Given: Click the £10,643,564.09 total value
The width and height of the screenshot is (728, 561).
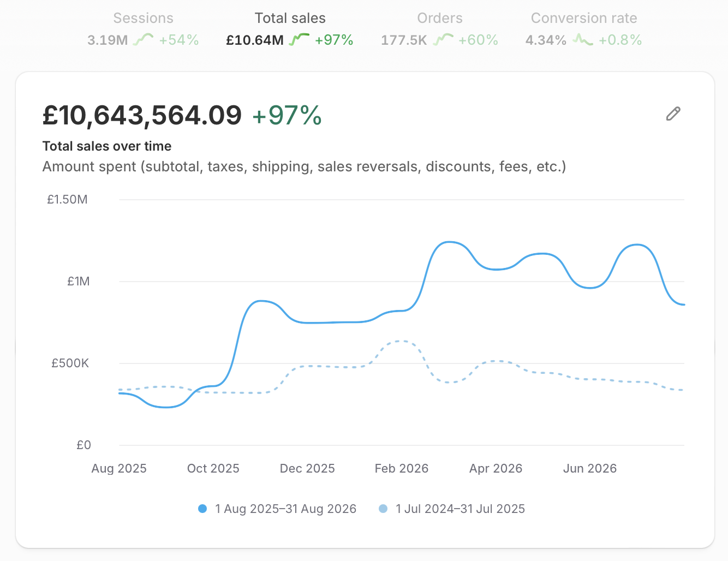Looking at the screenshot, I should click(142, 115).
